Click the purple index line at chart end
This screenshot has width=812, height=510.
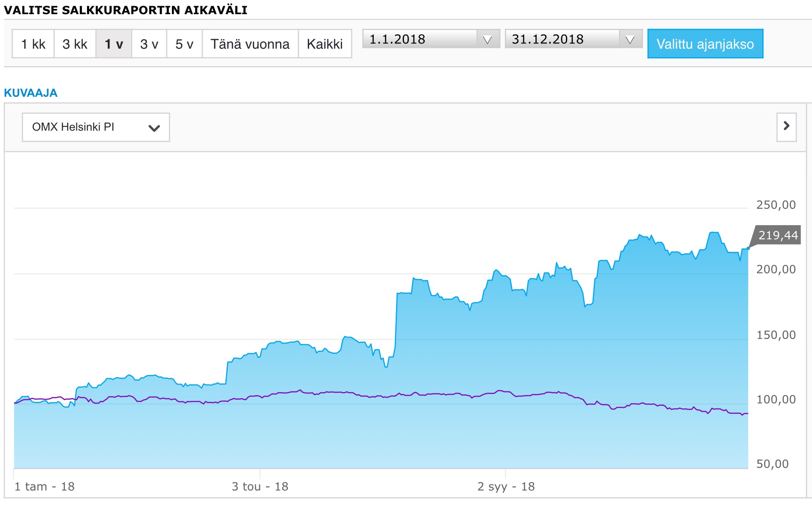(x=746, y=414)
